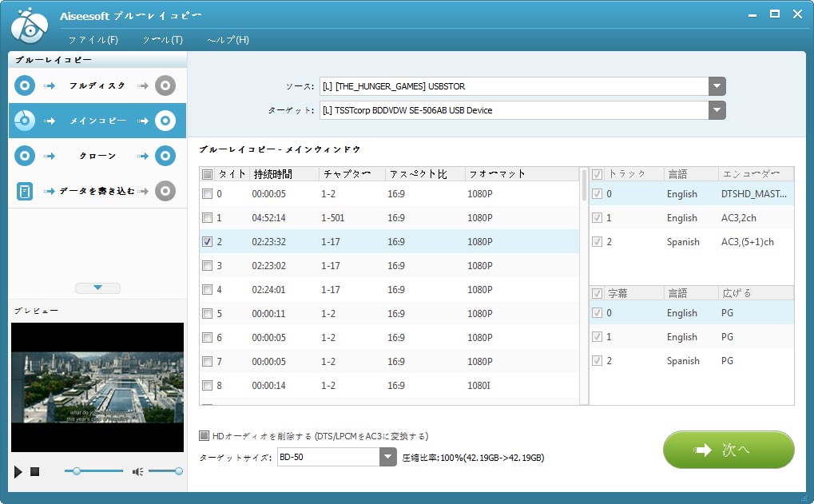
Task: Click the green 次へ button
Action: [x=728, y=450]
